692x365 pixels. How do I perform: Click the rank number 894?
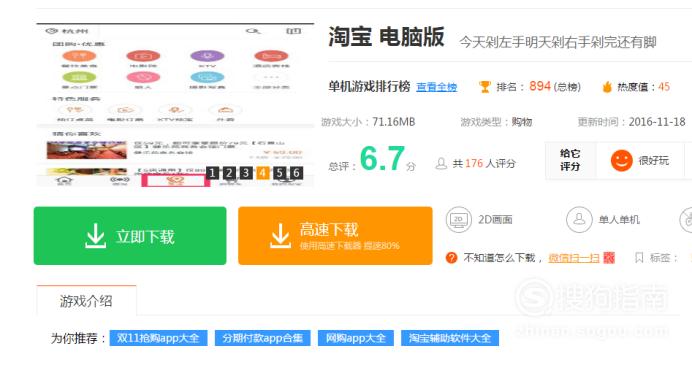tap(540, 86)
